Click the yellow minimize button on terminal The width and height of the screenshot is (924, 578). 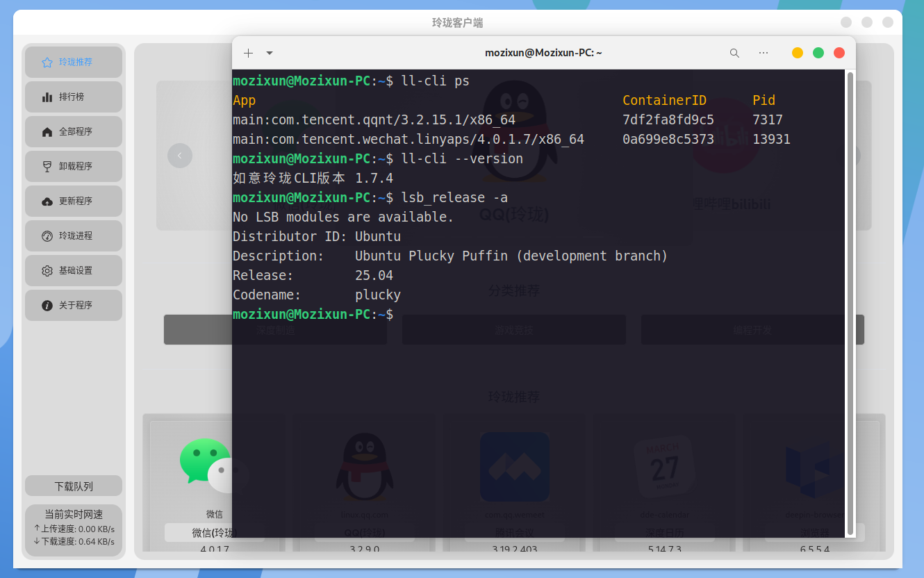pyautogui.click(x=798, y=53)
